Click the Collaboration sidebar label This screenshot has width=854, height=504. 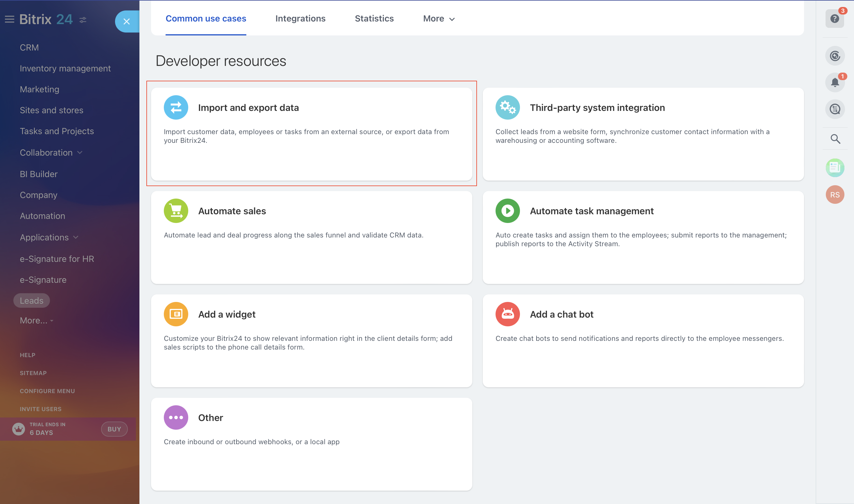click(x=46, y=152)
